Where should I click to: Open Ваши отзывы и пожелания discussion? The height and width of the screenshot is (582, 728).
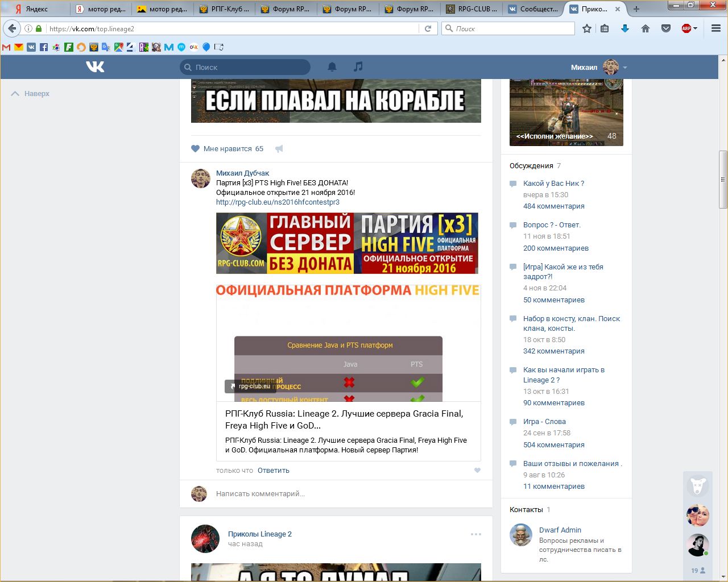click(573, 464)
